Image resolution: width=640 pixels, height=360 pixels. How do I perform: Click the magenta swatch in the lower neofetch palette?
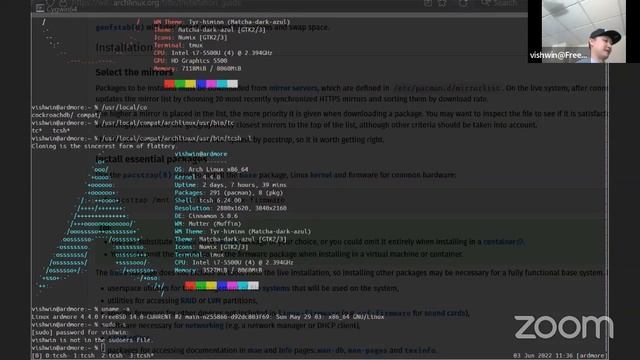[x=233, y=285]
